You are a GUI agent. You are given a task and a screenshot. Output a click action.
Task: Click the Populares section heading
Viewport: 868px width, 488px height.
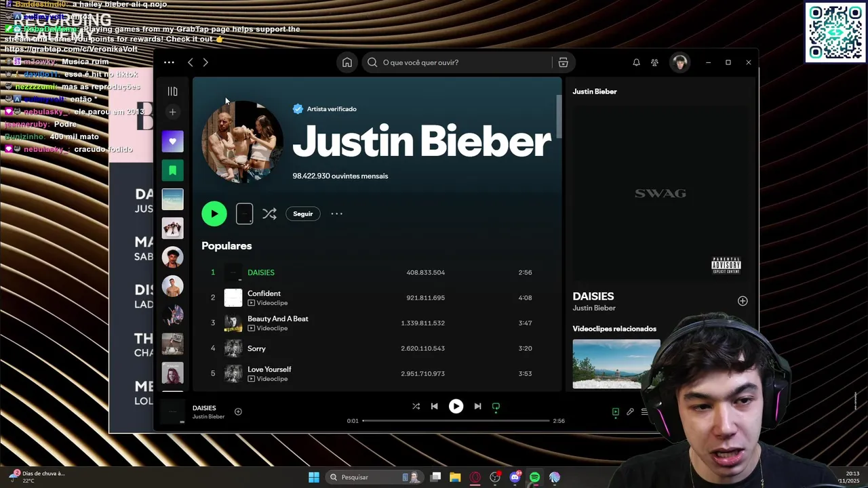coord(226,246)
